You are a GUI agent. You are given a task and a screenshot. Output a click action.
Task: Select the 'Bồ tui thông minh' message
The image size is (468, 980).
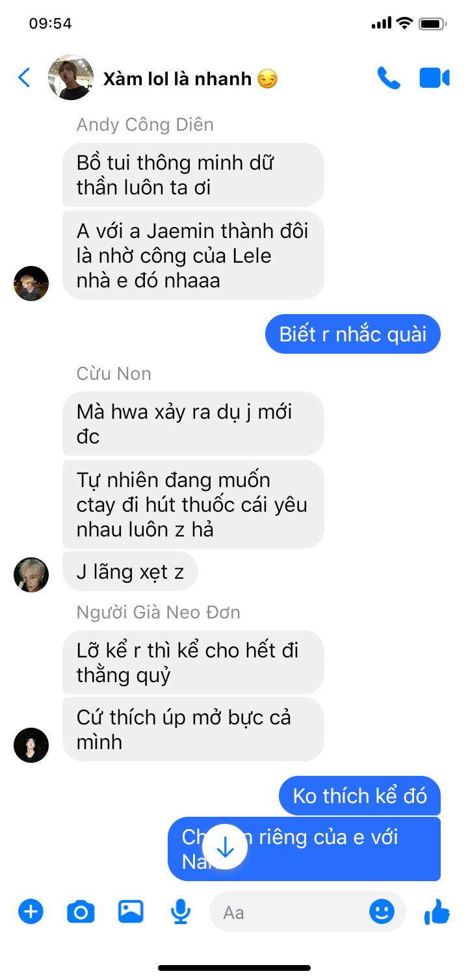click(193, 175)
